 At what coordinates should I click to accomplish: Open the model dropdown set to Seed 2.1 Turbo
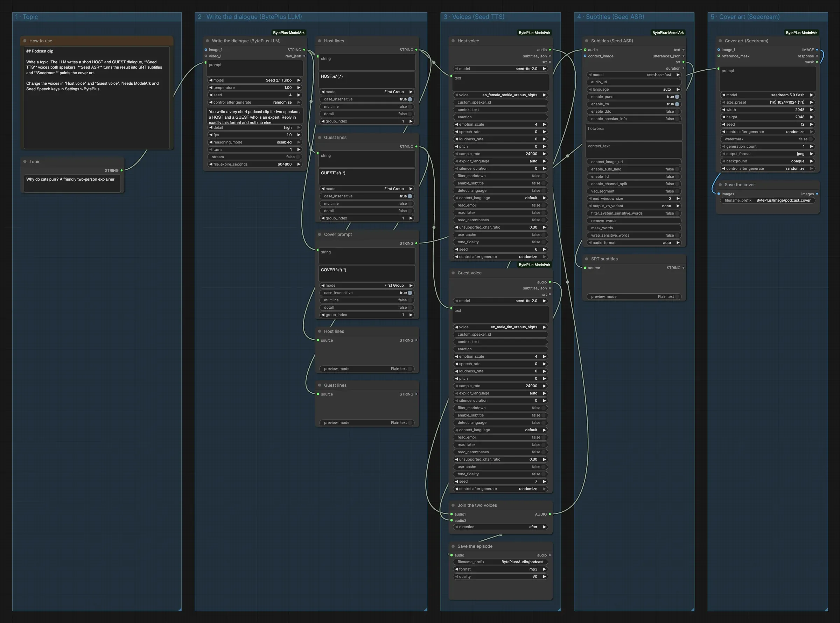pyautogui.click(x=255, y=80)
